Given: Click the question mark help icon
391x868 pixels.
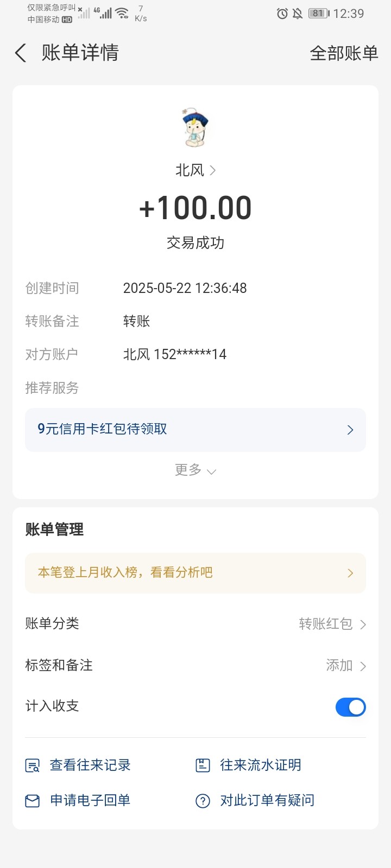Looking at the screenshot, I should pyautogui.click(x=203, y=801).
